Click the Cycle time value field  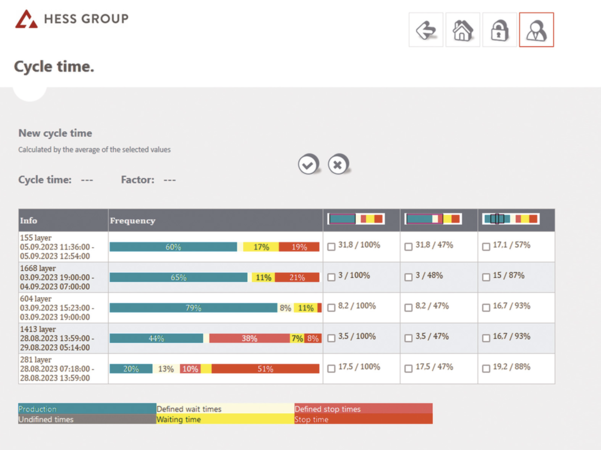coord(87,180)
